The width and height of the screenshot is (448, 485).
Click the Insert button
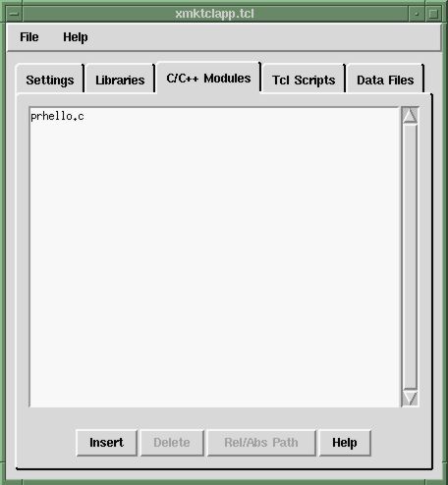tap(106, 443)
